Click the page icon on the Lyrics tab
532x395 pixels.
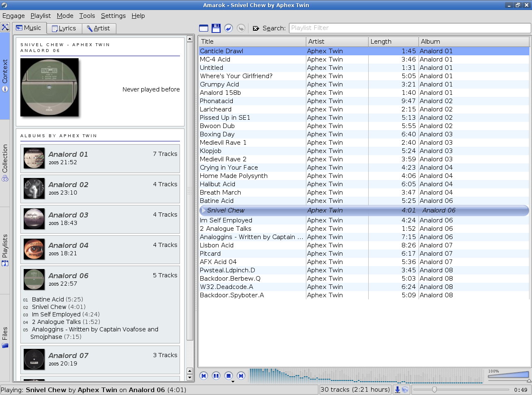[54, 28]
